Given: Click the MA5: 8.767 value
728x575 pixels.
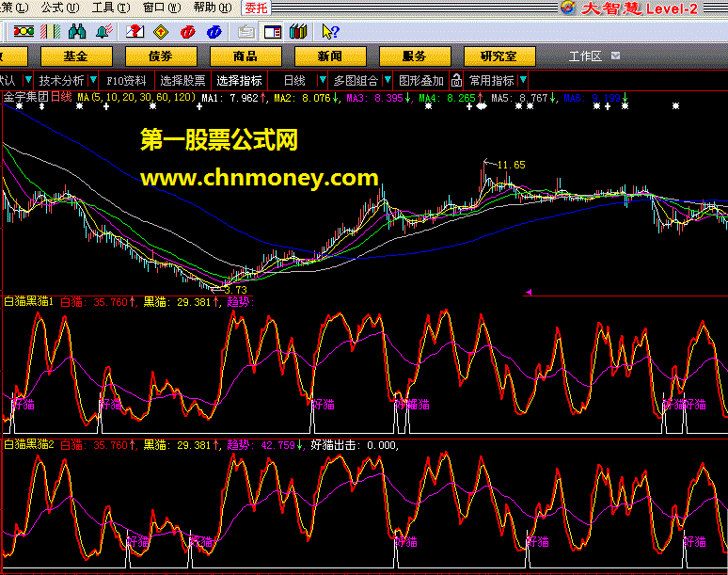Looking at the screenshot, I should (x=524, y=98).
